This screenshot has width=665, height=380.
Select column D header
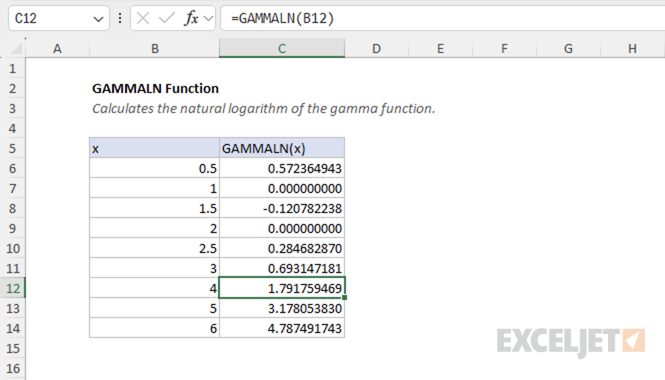(x=376, y=48)
